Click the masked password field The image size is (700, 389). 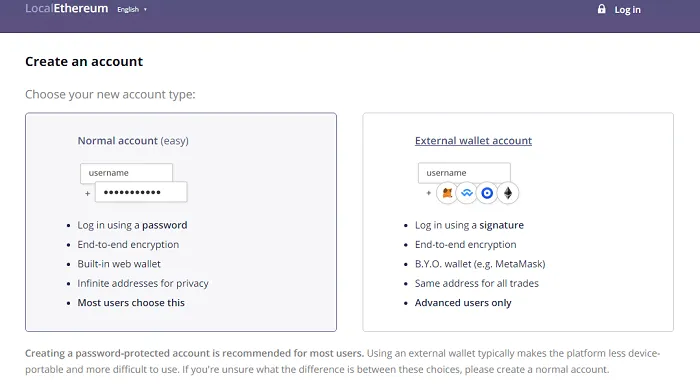tap(141, 192)
